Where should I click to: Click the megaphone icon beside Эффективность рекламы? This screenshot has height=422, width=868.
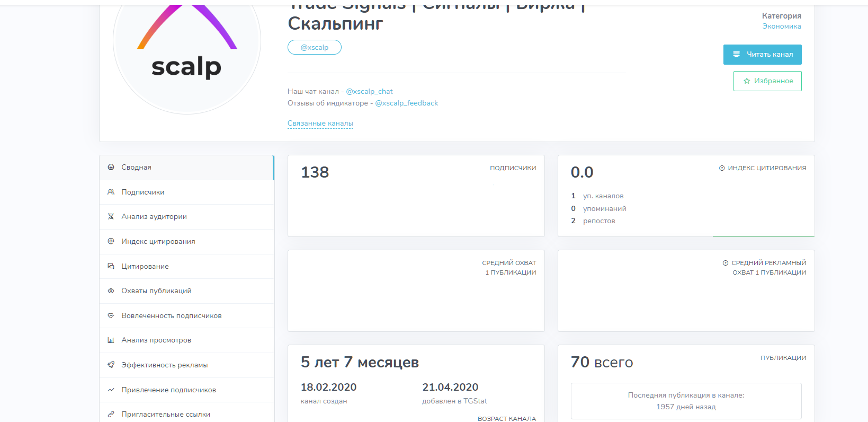click(x=111, y=365)
